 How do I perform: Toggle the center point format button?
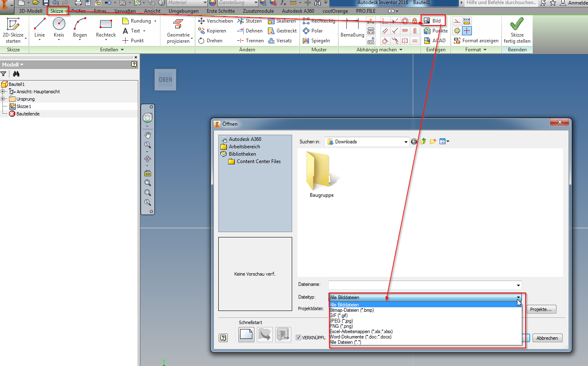coord(467,31)
